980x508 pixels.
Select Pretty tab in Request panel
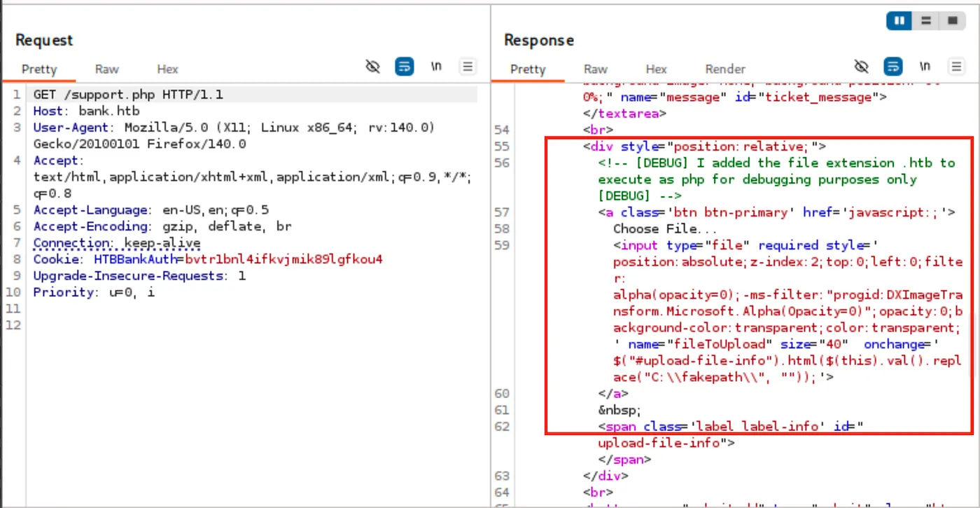pos(39,69)
